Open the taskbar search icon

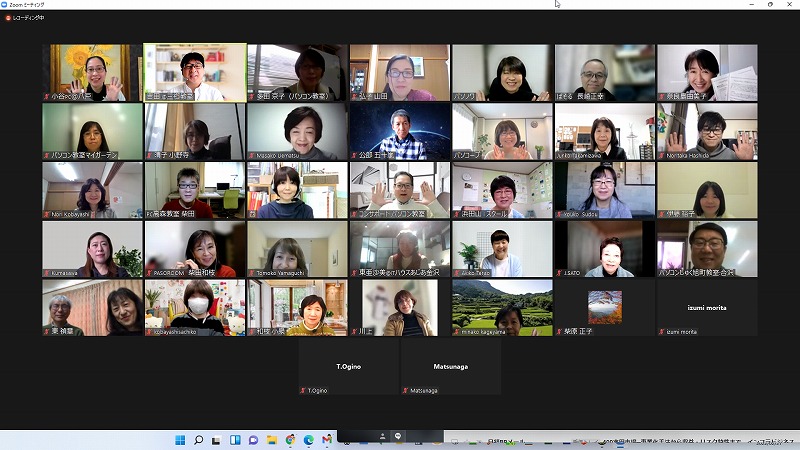click(x=199, y=440)
